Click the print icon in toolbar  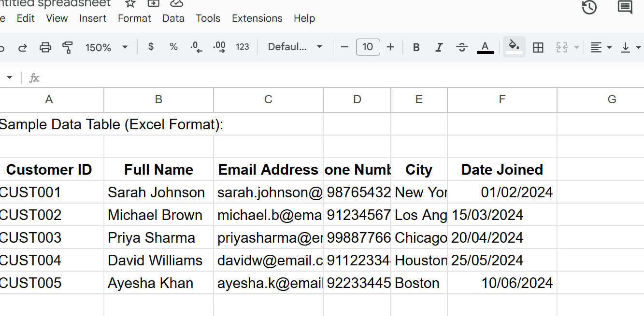[x=45, y=47]
